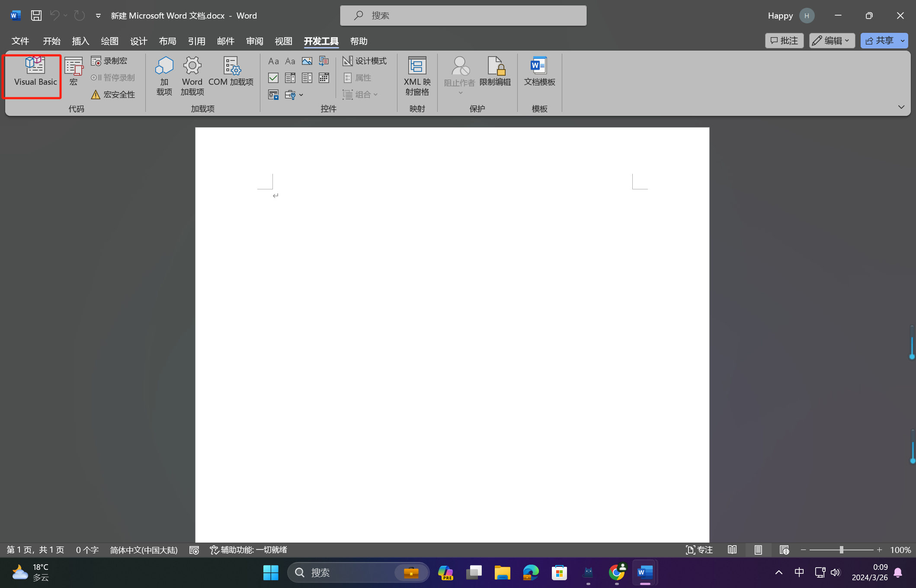Open the XML 映射窗格 pane

417,76
